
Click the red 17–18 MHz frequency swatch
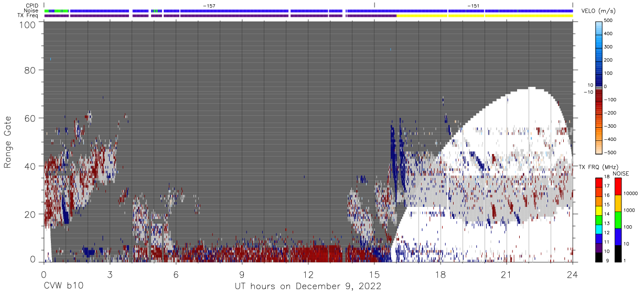pos(599,182)
